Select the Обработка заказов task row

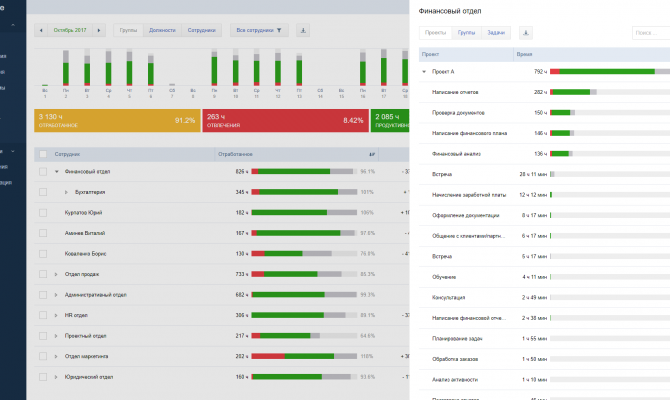pyautogui.click(x=544, y=359)
